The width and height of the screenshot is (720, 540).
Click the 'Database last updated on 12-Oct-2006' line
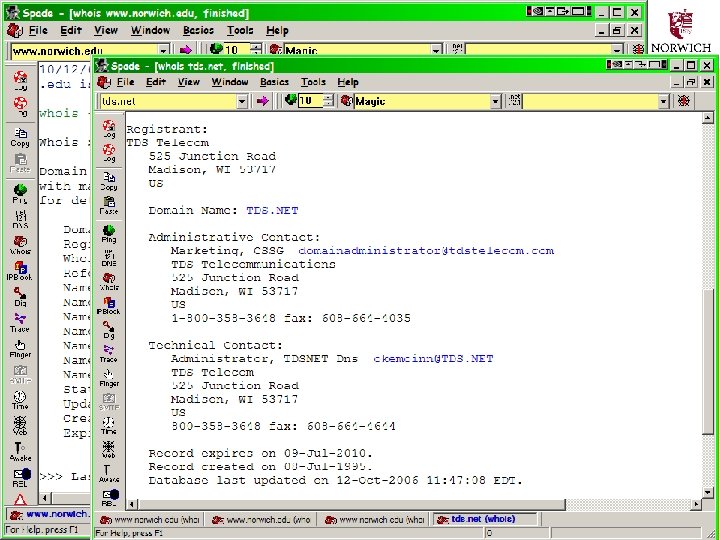336,480
